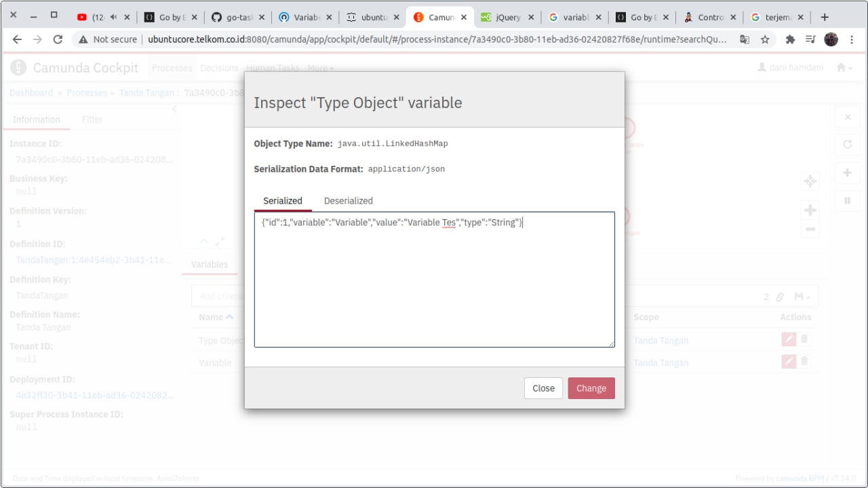This screenshot has height=488, width=868.
Task: Switch to the go-task GitHub browser tab
Action: [237, 17]
